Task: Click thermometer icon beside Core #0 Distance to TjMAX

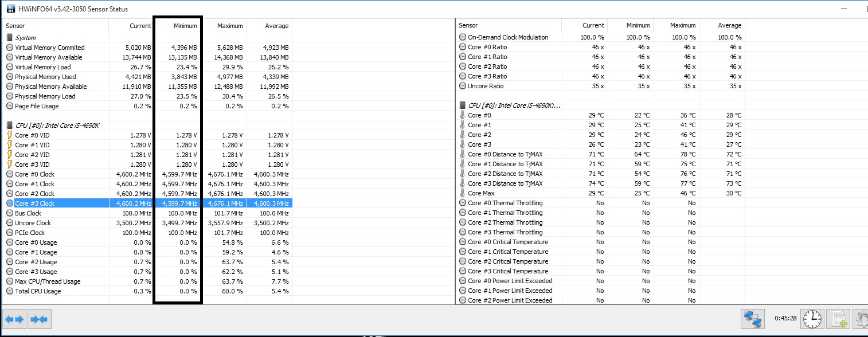Action: (463, 154)
